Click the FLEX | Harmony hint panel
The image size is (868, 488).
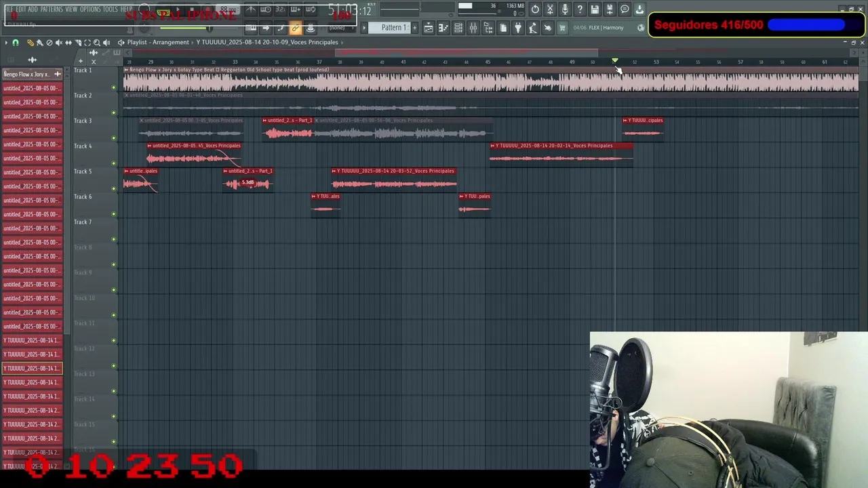tap(608, 28)
